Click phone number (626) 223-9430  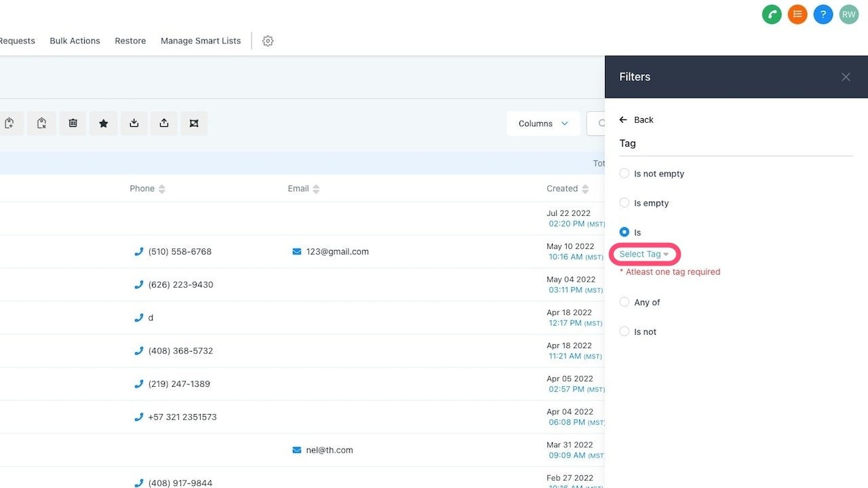coord(180,285)
